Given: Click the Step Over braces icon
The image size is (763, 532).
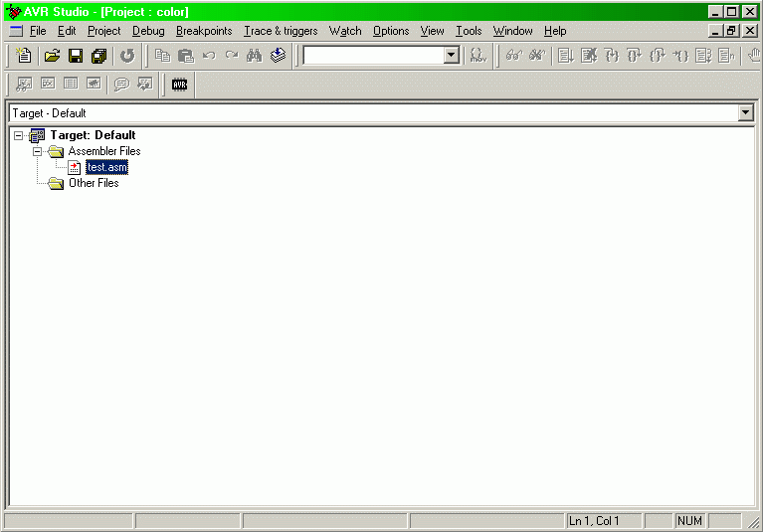Looking at the screenshot, I should (634, 56).
